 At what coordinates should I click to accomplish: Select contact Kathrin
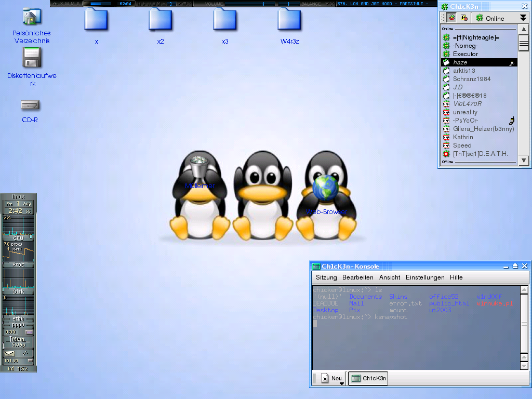479,137
